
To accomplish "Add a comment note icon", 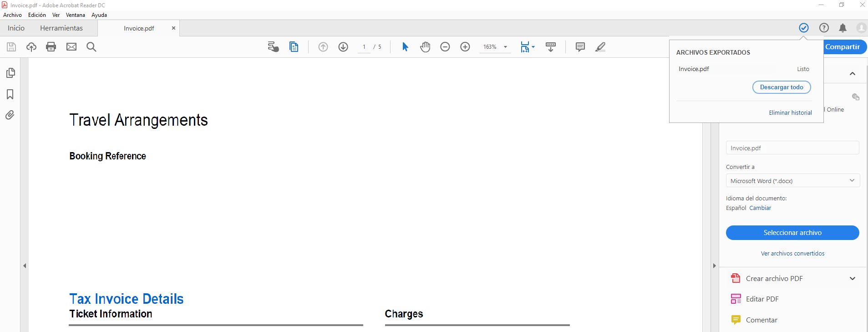I will [x=580, y=47].
